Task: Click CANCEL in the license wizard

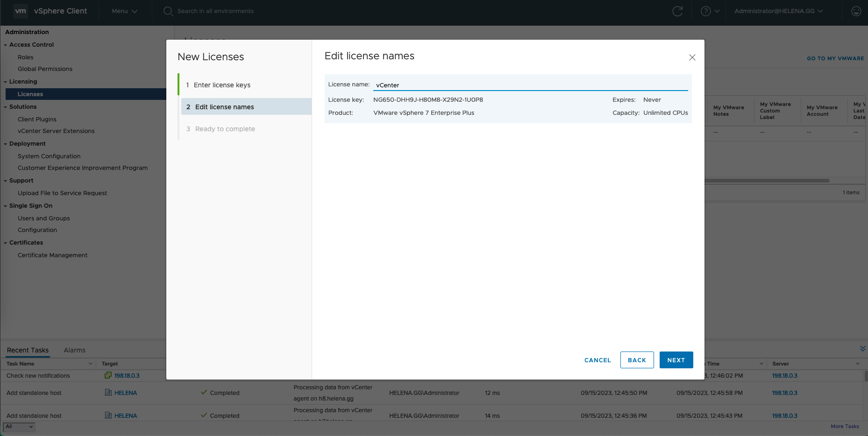Action: 598,360
